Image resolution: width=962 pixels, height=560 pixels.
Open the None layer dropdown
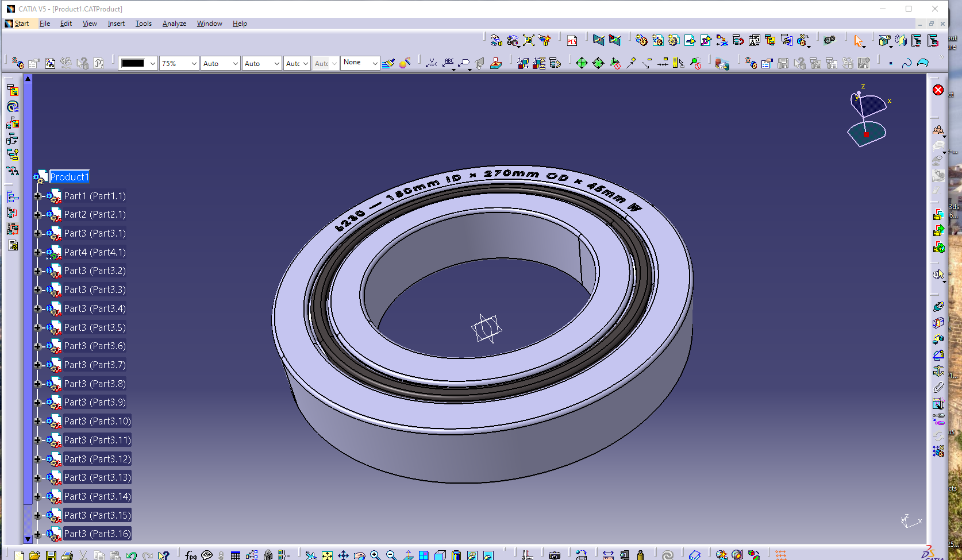(x=375, y=63)
